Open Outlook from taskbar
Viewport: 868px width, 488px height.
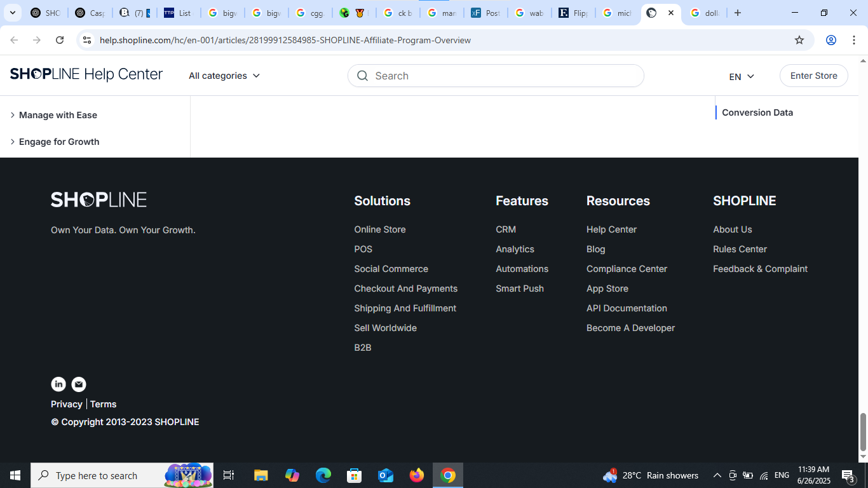(x=386, y=475)
